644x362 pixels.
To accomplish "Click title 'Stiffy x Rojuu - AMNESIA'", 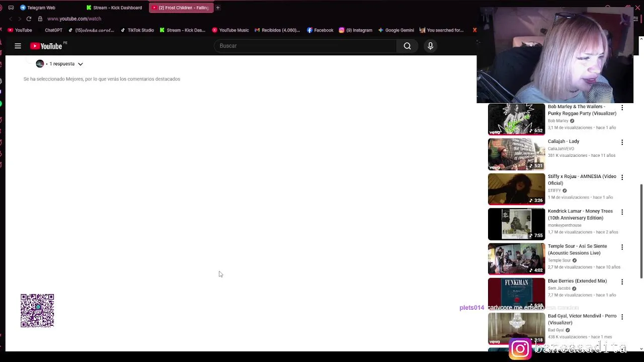I will tap(582, 179).
